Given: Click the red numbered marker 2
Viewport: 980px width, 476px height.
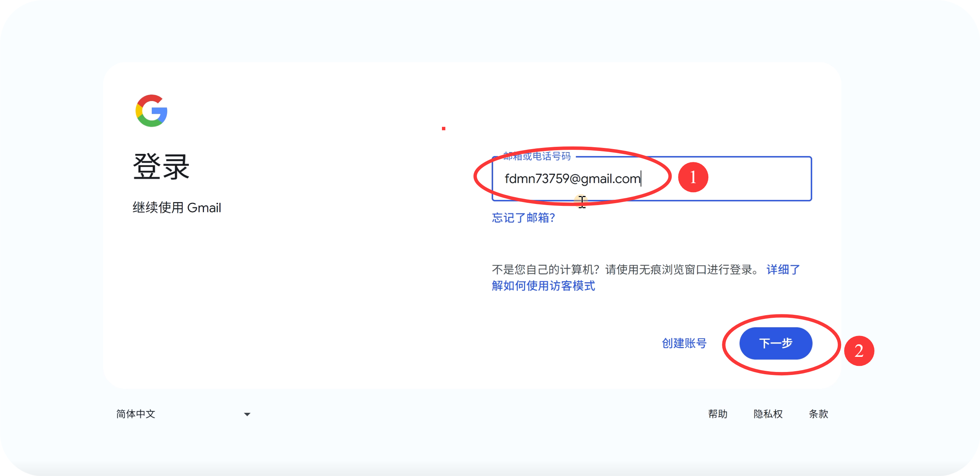Looking at the screenshot, I should tap(860, 351).
